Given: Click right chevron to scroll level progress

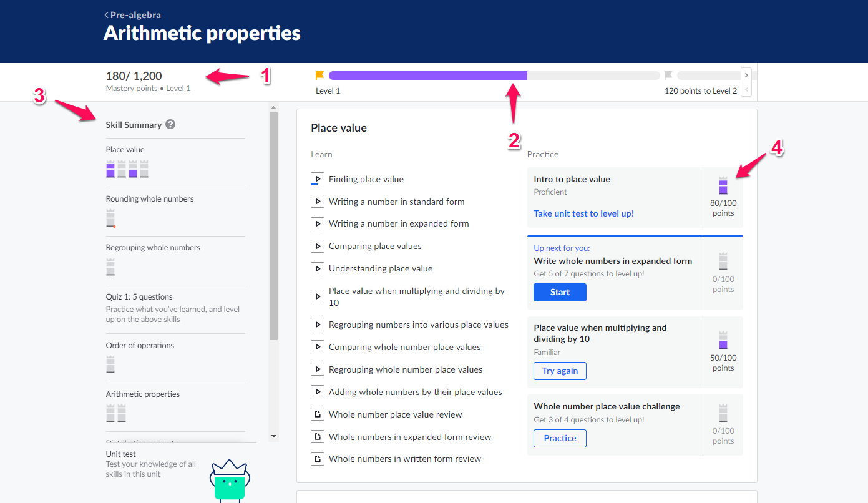Looking at the screenshot, I should pyautogui.click(x=746, y=76).
